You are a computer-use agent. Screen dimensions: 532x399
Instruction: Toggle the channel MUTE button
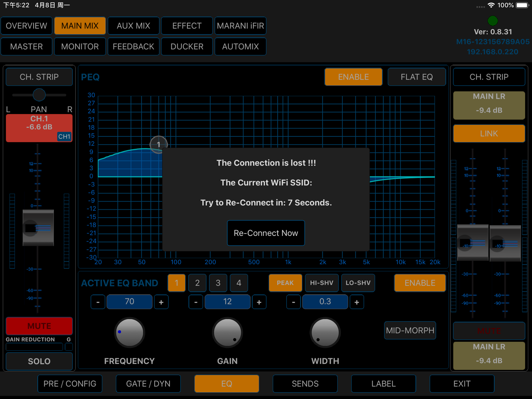(39, 326)
